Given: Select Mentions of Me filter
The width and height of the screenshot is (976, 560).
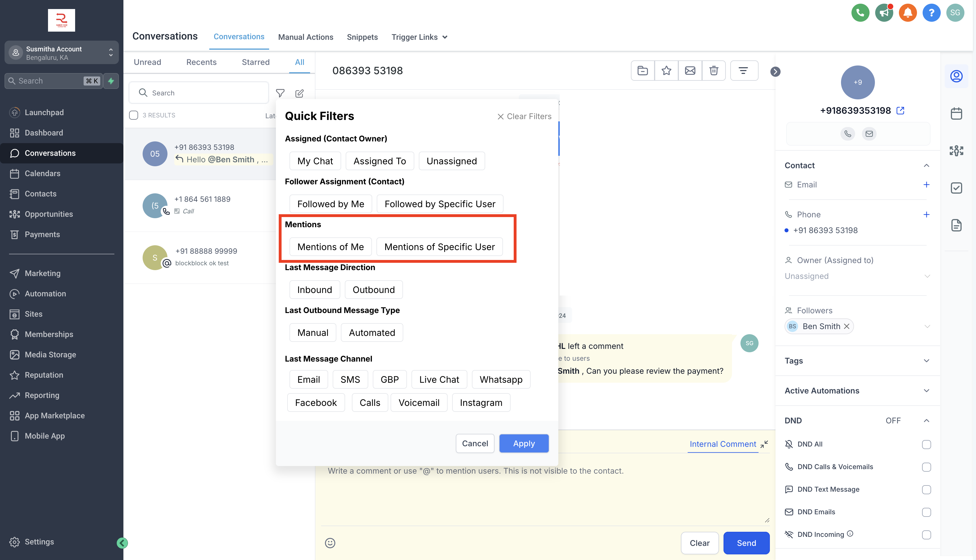Looking at the screenshot, I should pos(330,247).
